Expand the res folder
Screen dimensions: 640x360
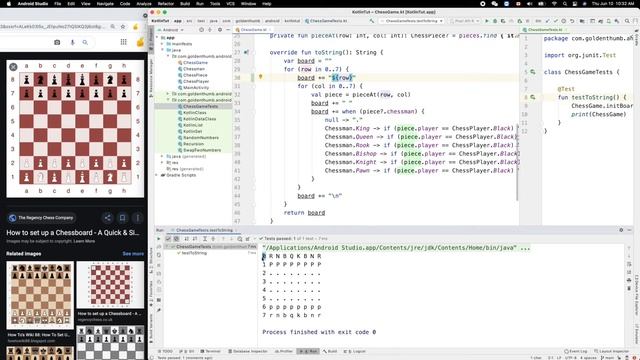[x=162, y=162]
